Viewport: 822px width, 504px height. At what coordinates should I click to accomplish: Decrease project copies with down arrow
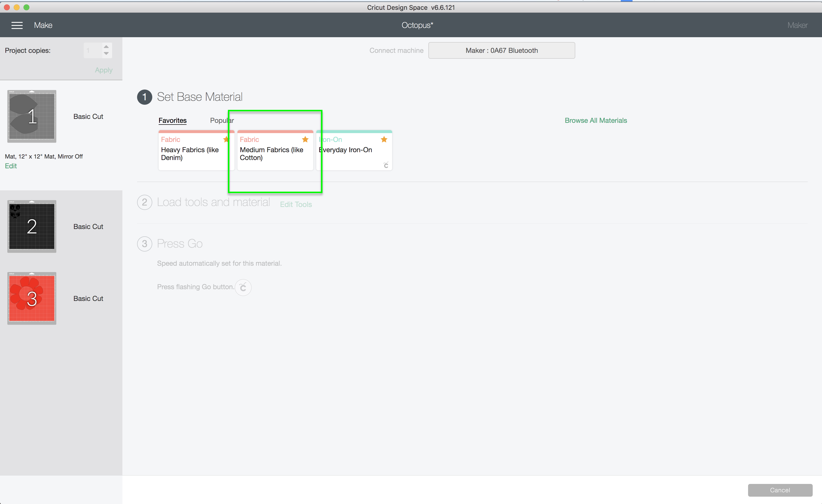[106, 54]
